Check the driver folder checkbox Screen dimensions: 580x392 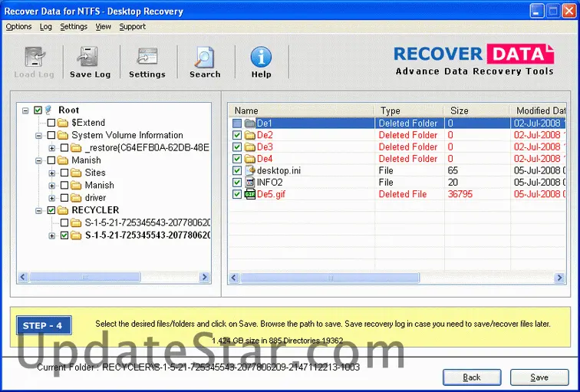coord(64,198)
